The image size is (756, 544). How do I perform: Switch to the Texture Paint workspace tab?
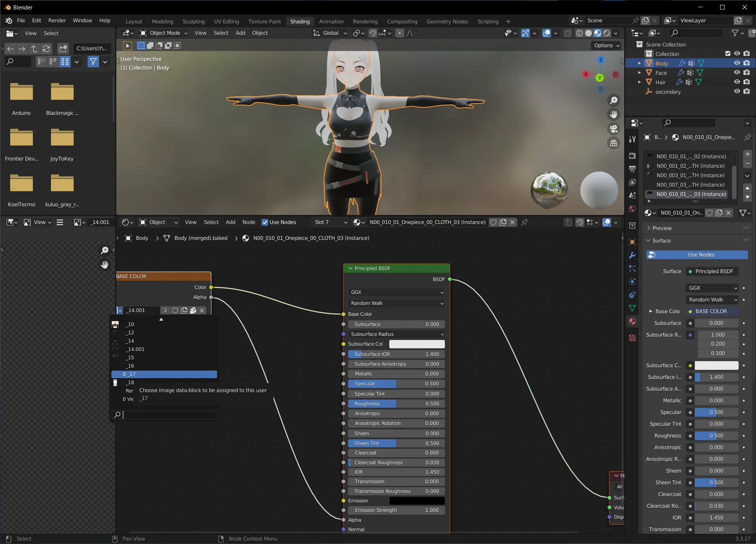[264, 22]
